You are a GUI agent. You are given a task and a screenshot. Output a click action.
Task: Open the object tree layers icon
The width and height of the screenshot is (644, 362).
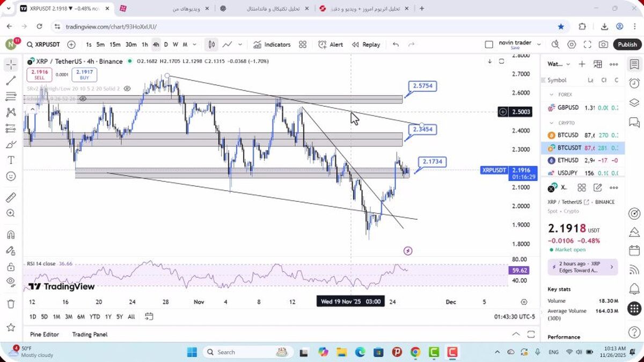[x=634, y=102]
